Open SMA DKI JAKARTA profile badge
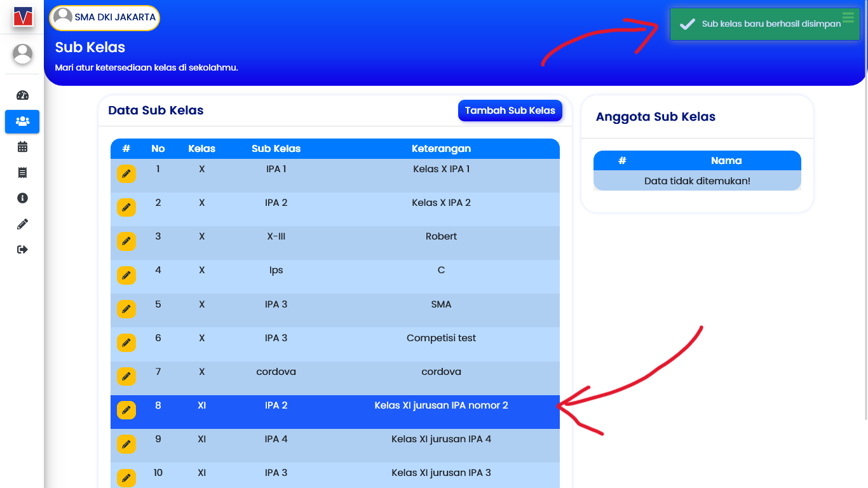Viewport: 868px width, 488px height. coord(105,18)
